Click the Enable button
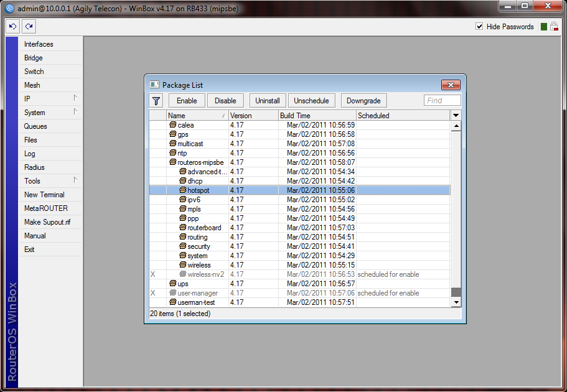Viewport: 567px width, 392px height. click(x=187, y=101)
